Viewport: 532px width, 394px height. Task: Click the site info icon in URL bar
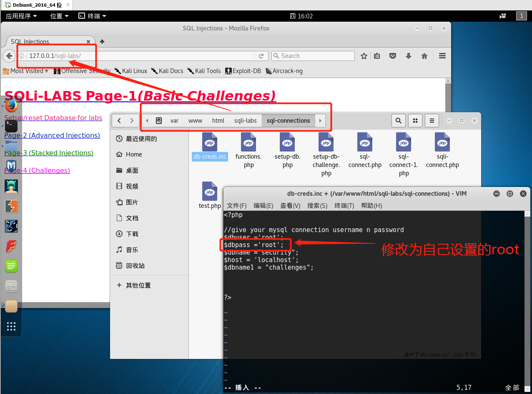21,56
